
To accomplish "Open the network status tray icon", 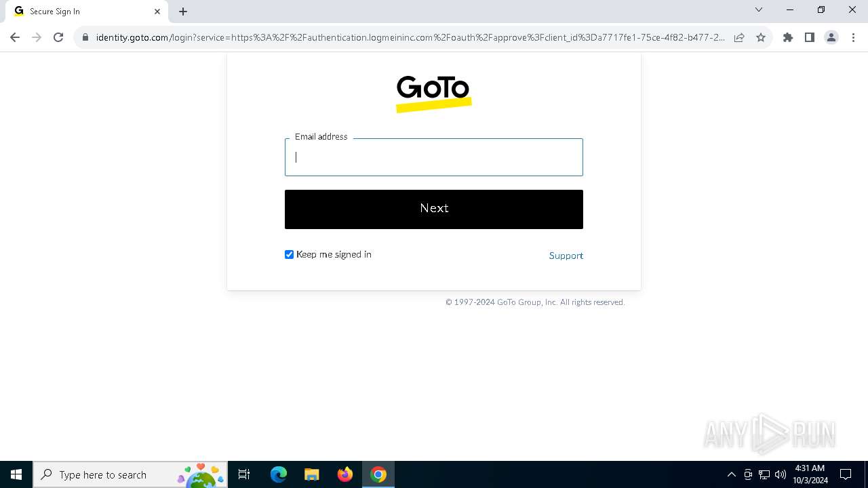I will pyautogui.click(x=764, y=474).
